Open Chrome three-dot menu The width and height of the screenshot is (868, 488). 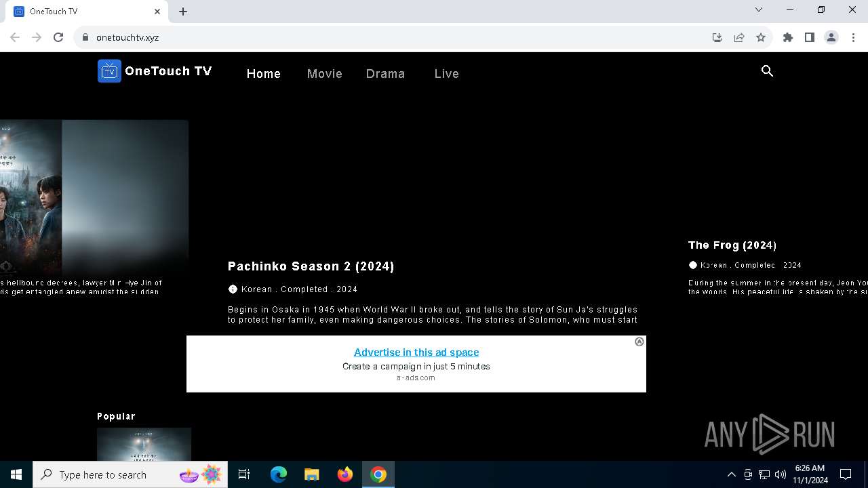click(x=853, y=37)
